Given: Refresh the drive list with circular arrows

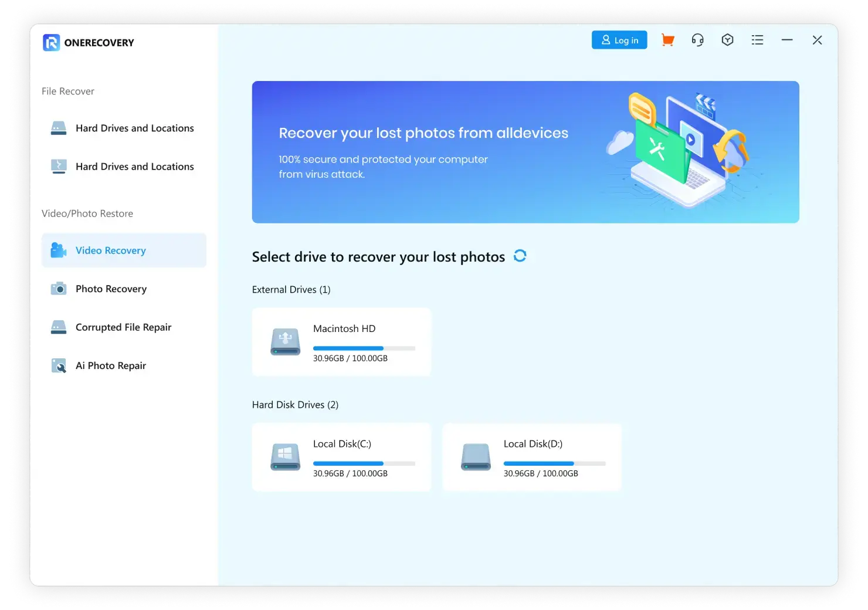Looking at the screenshot, I should [520, 256].
